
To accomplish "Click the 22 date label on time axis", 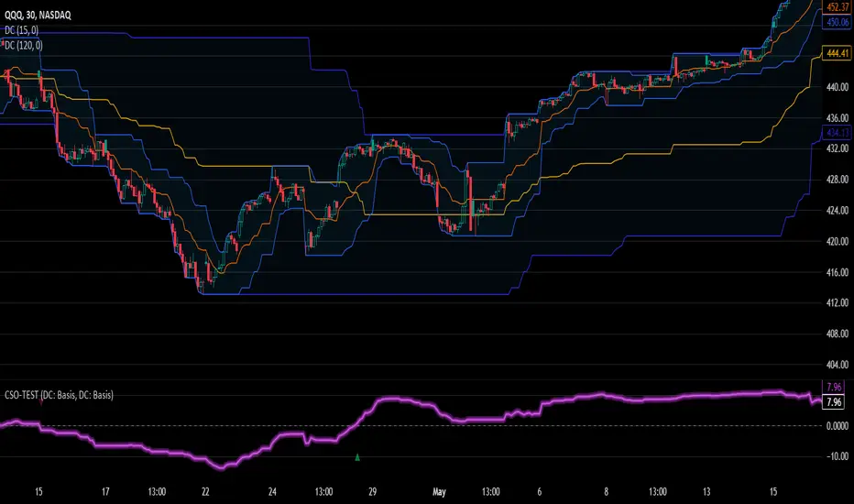I will pos(205,492).
